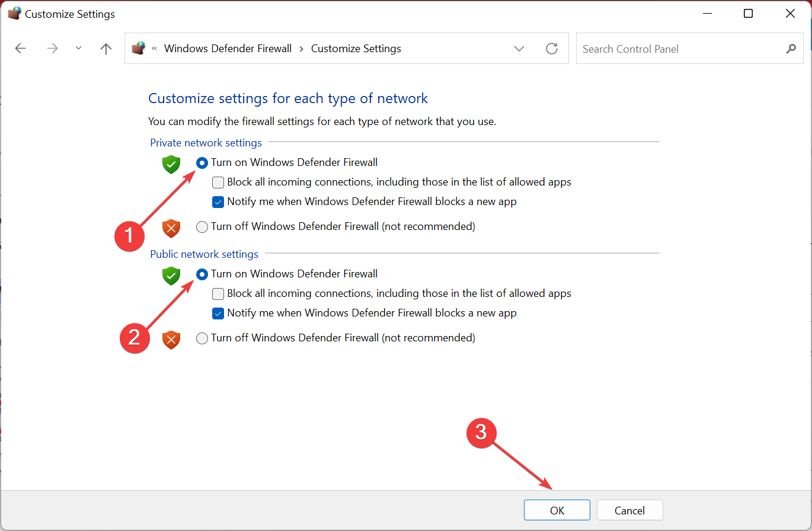
Task: Open the recent locations chevron
Action: point(79,49)
